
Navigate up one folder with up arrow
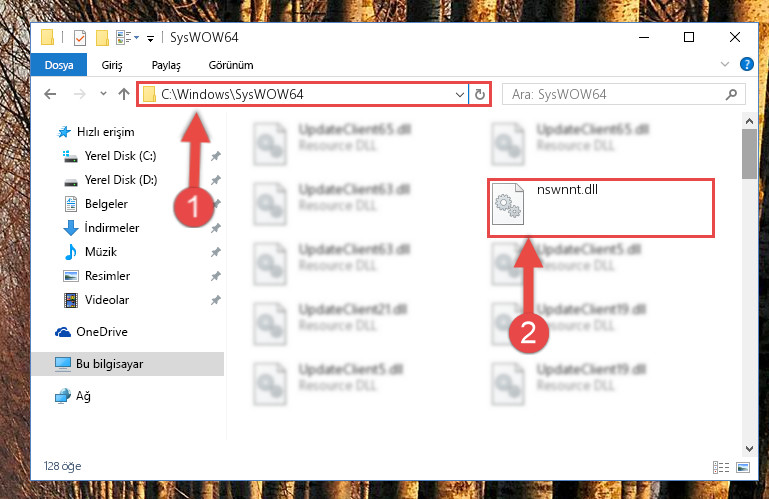pyautogui.click(x=124, y=94)
